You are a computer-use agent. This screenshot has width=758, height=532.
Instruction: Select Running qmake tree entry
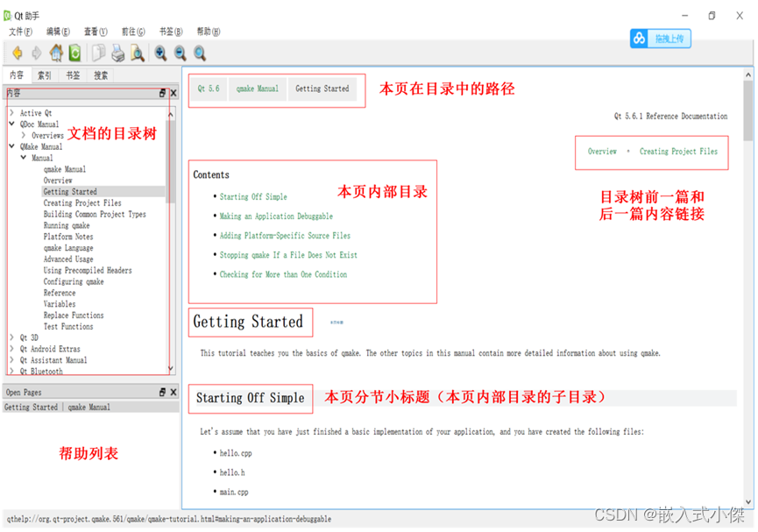click(67, 225)
